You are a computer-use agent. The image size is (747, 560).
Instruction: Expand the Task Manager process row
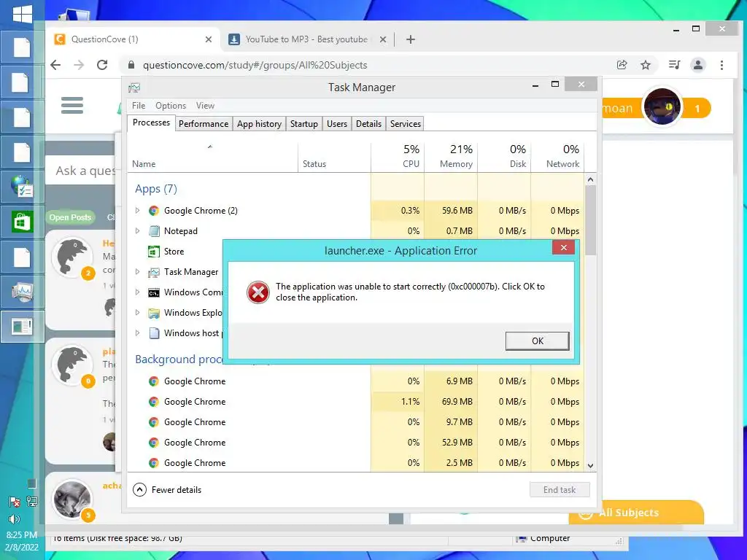pos(137,271)
